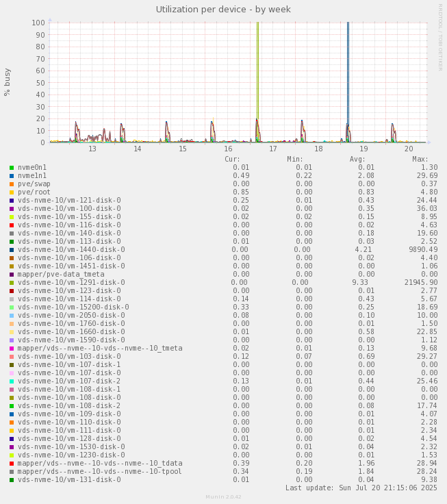Click the vm-2050-disk-0 light blue swatch
Viewport: 447px width, 504px height.
pyautogui.click(x=12, y=316)
